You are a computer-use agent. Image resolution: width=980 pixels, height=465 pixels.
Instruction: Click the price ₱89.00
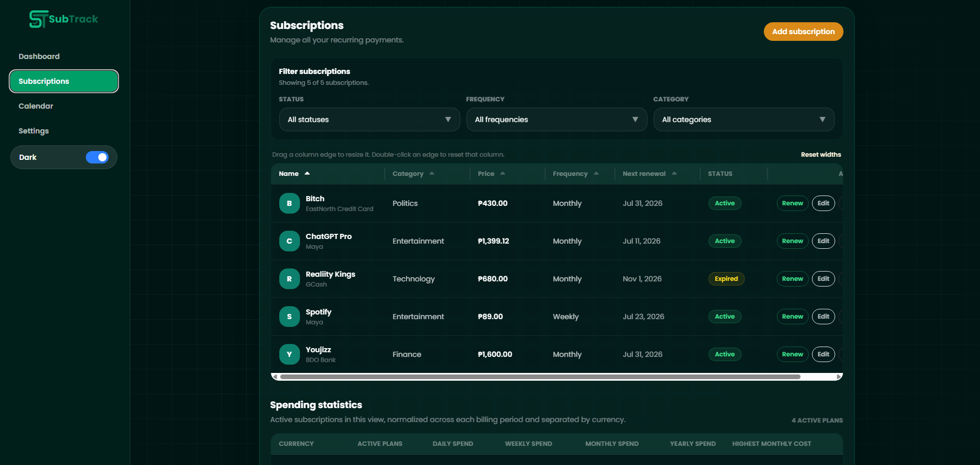point(490,317)
